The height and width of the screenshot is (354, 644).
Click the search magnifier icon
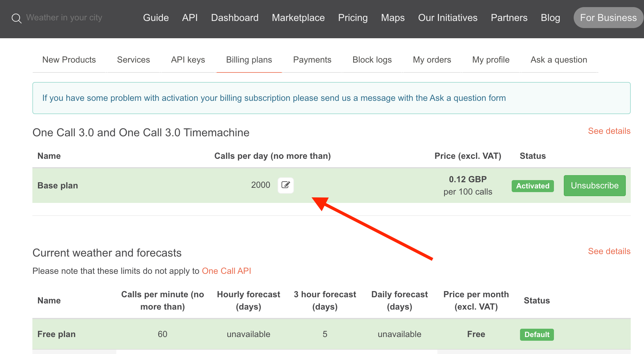tap(16, 18)
